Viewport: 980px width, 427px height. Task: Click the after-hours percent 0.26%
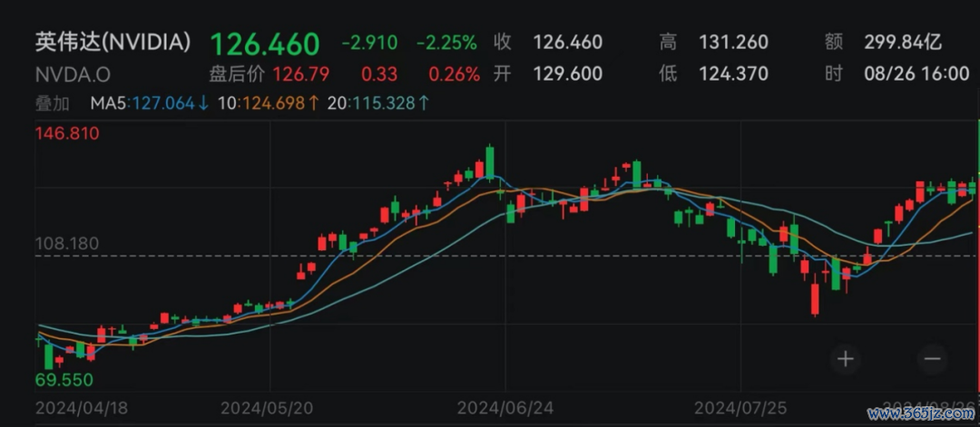click(455, 74)
